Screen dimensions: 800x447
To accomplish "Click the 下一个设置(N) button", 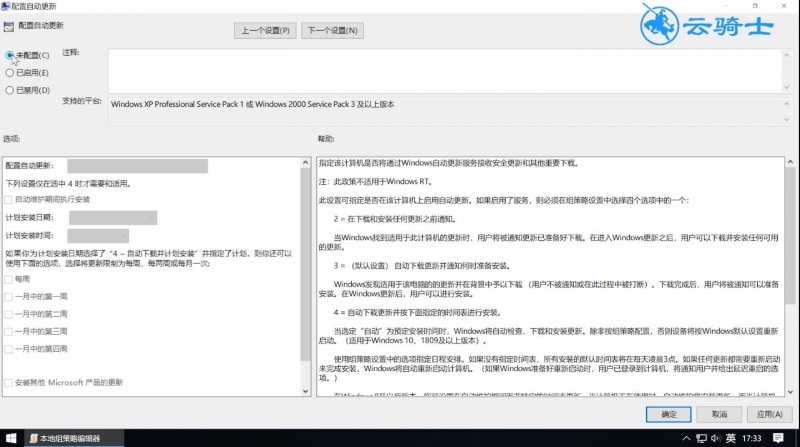I will (332, 31).
